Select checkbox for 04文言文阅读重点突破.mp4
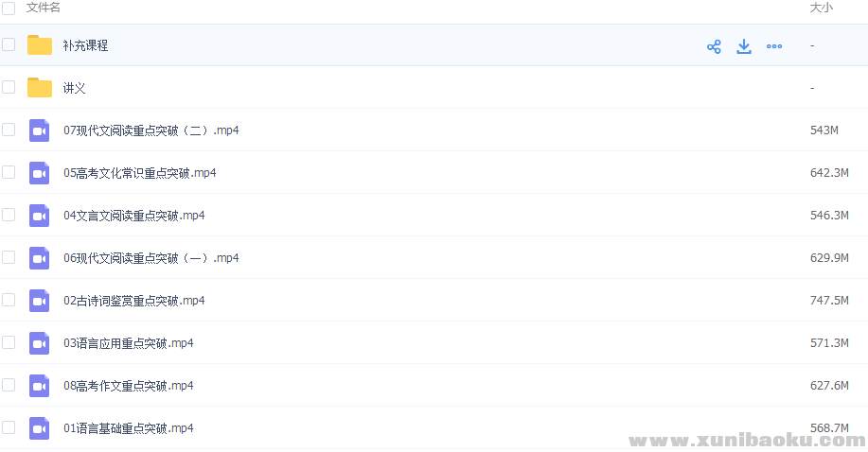Viewport: 868px width, 452px height. 9,215
